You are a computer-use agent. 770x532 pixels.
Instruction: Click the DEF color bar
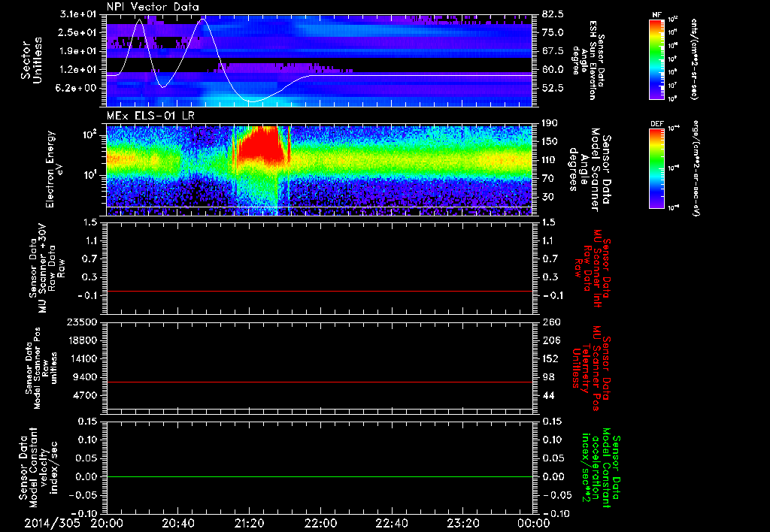point(656,168)
